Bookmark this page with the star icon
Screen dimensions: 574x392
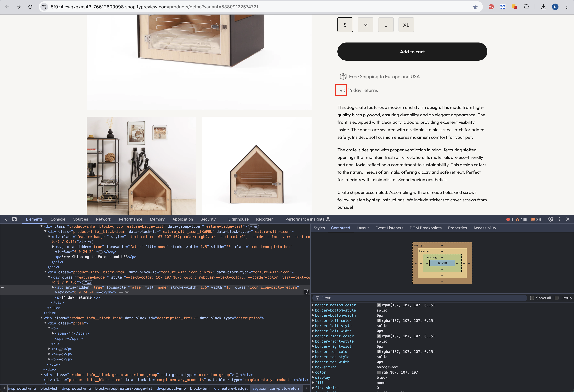point(475,7)
